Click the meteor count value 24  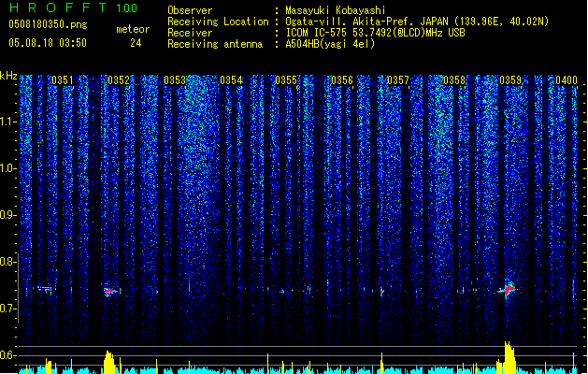coord(136,43)
